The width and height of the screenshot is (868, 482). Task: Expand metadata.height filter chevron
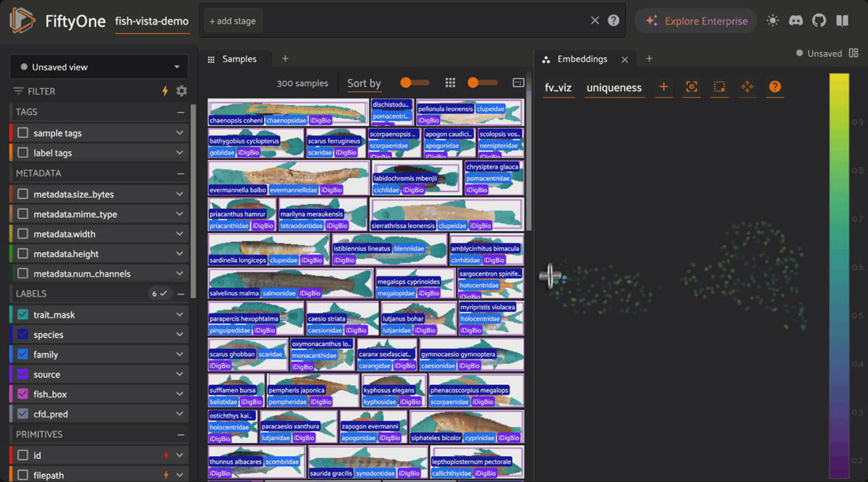[x=179, y=254]
